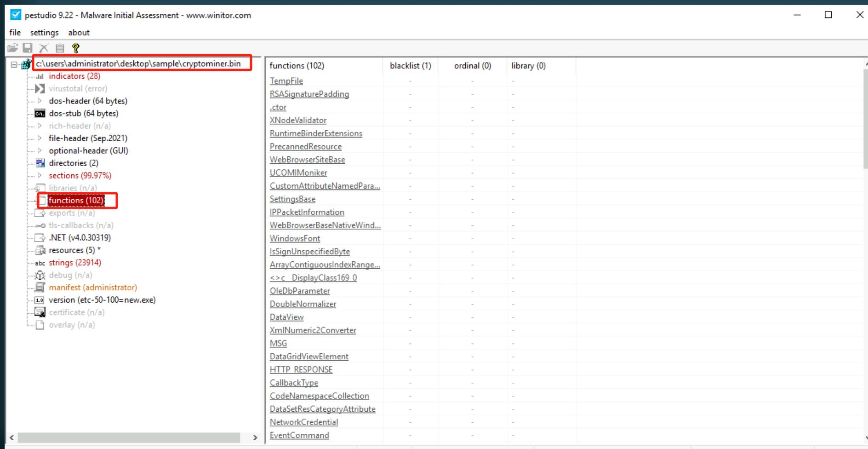Open the DataGridViewElement function link

pos(309,357)
